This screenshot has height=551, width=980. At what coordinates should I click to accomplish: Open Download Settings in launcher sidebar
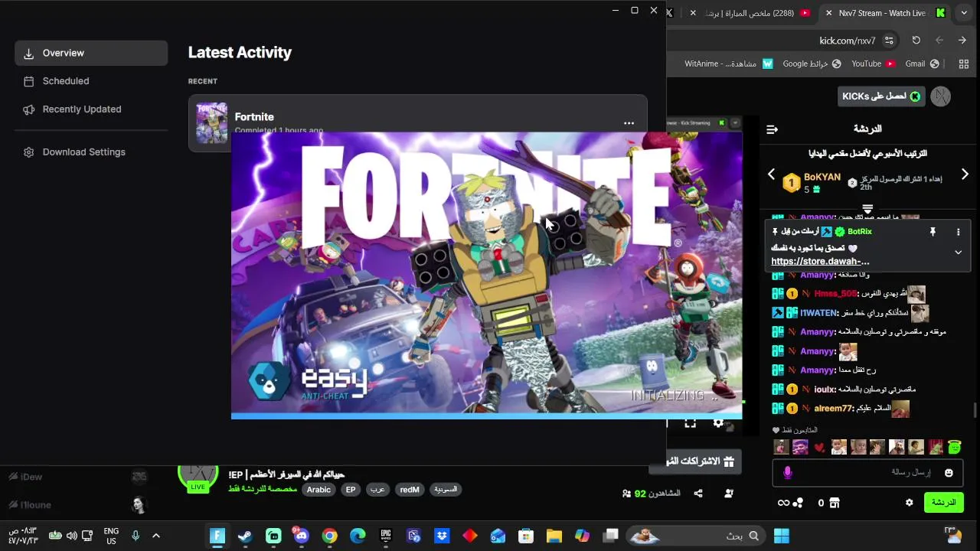[91, 152]
